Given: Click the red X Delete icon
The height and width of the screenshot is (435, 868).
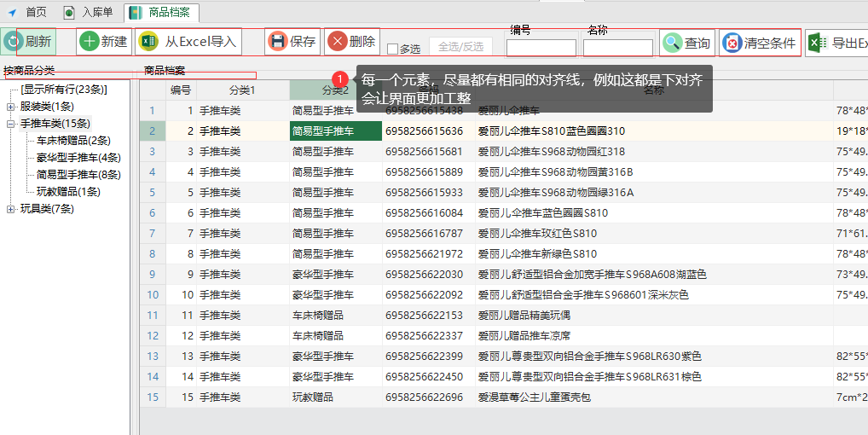Looking at the screenshot, I should click(337, 42).
